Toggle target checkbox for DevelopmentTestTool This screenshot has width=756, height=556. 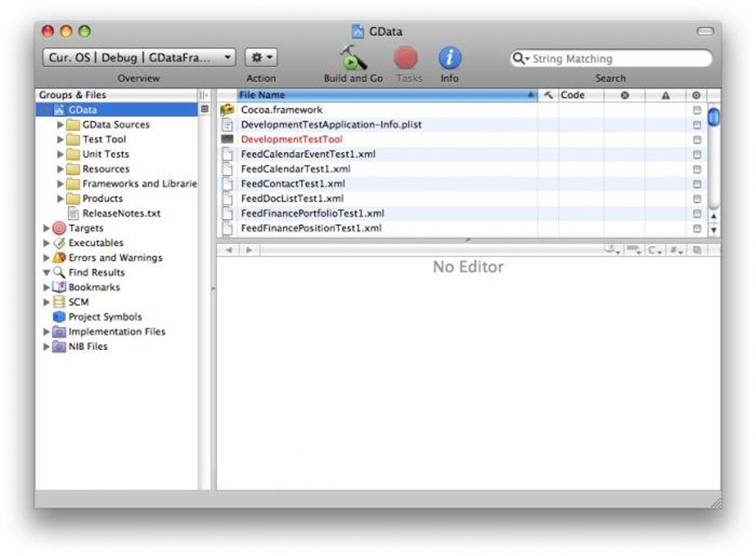click(697, 139)
